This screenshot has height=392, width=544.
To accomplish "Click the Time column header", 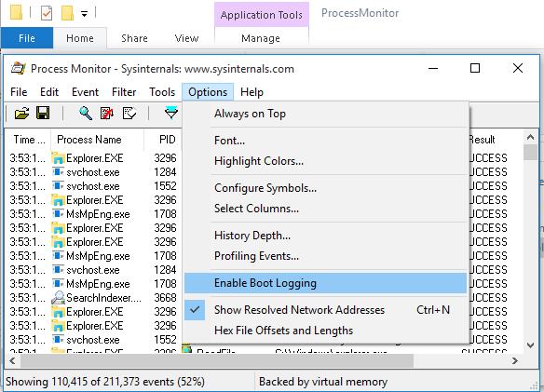I will tap(29, 140).
